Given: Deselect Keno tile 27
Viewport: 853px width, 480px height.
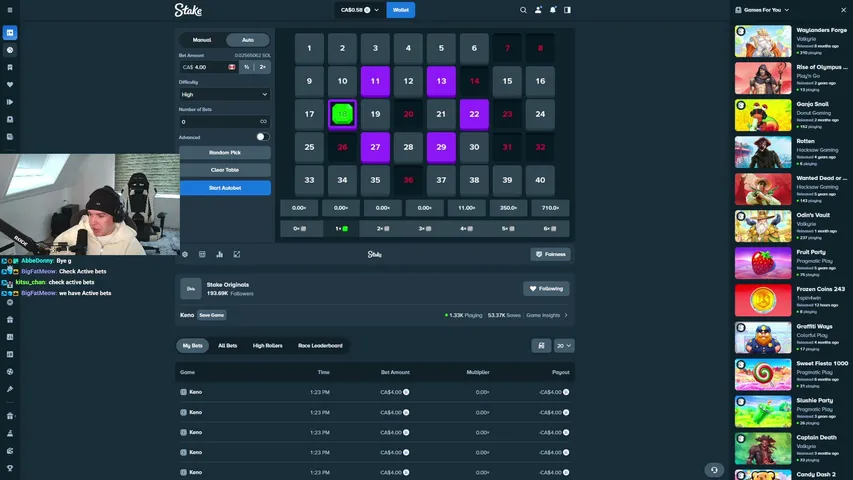Looking at the screenshot, I should (x=375, y=147).
